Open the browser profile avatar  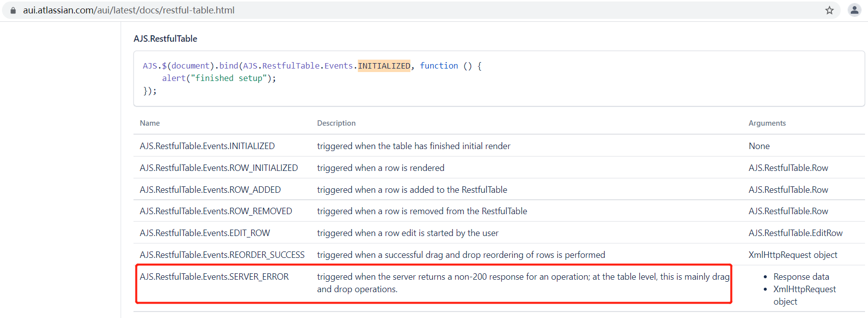(855, 10)
